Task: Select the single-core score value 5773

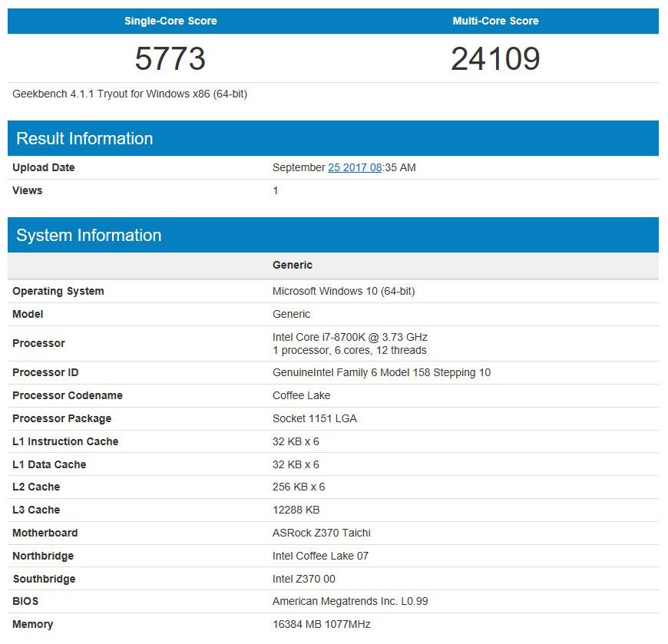Action: 170,57
